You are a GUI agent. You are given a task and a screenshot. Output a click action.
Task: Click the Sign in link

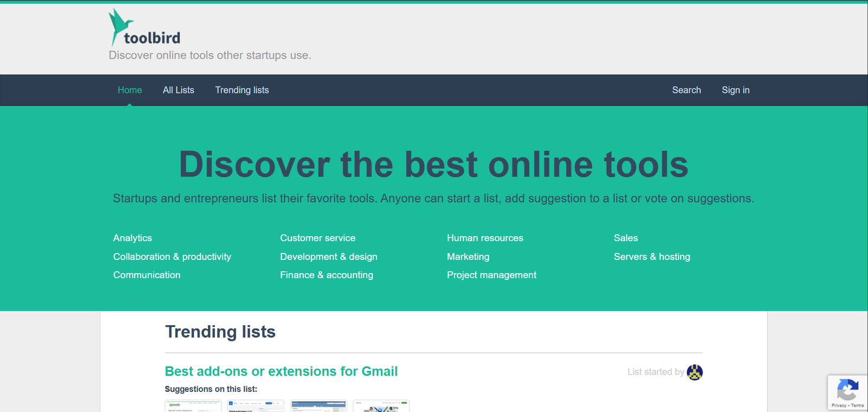point(735,90)
